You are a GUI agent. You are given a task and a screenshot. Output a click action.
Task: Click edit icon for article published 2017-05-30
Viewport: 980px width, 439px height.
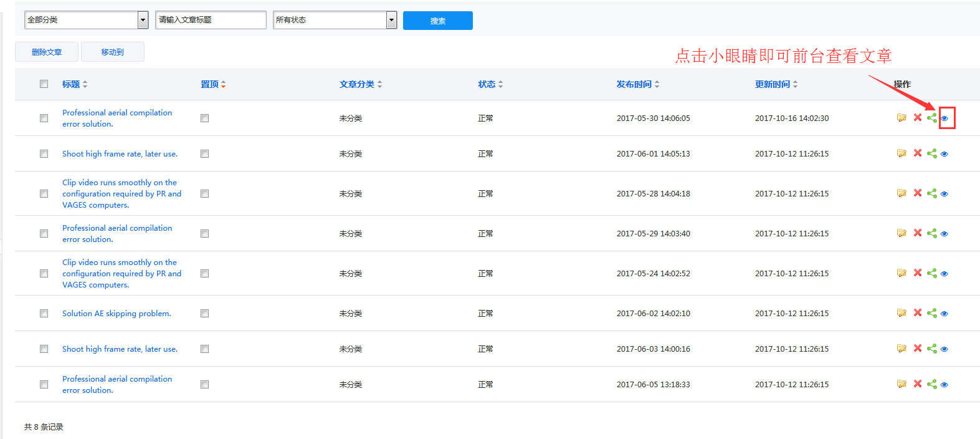tap(902, 118)
